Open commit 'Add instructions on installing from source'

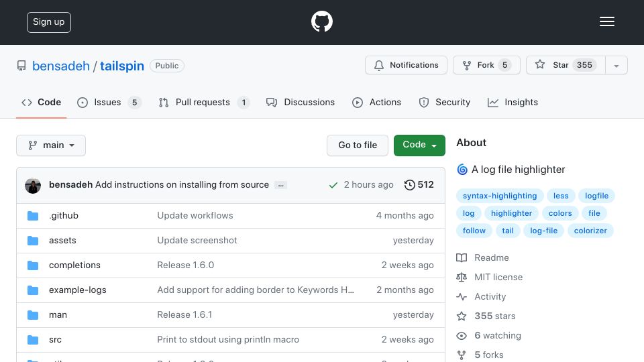(182, 185)
